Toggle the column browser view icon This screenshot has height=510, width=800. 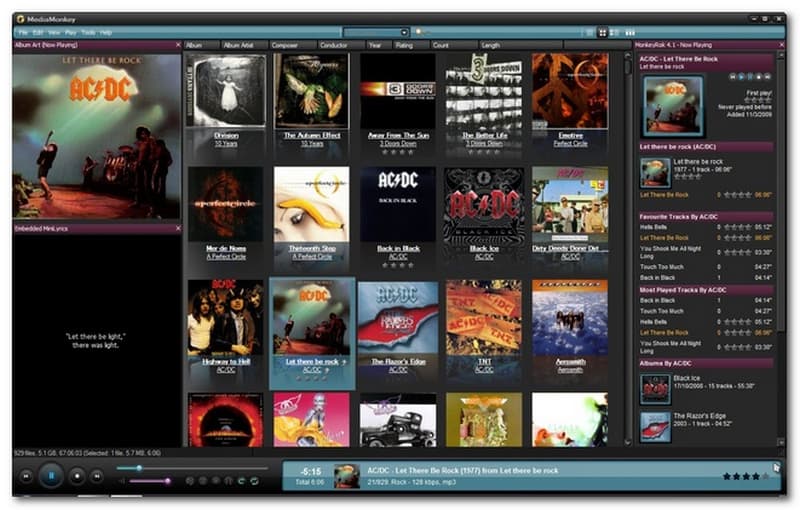point(631,33)
